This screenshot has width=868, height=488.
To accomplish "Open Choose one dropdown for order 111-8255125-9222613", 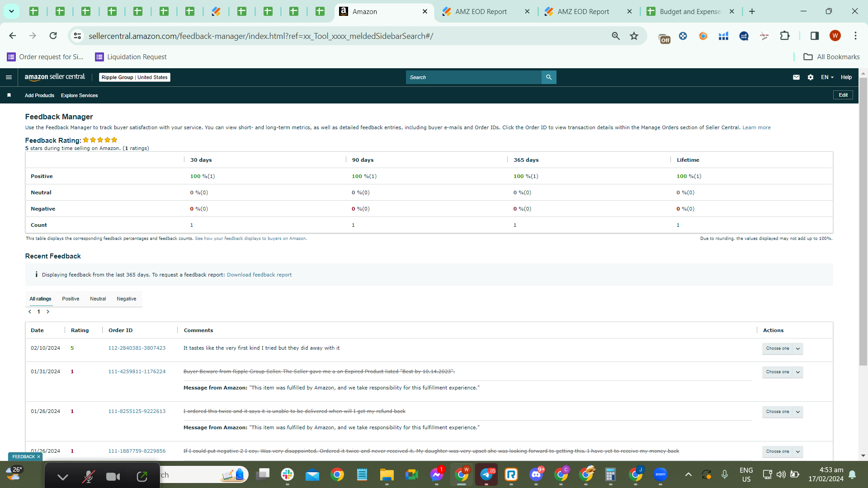I will 783,412.
